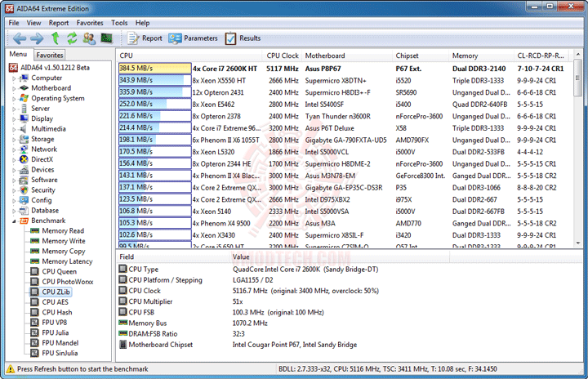This screenshot has width=588, height=379.
Task: Select the Security shield icon in tree
Action: coord(24,189)
